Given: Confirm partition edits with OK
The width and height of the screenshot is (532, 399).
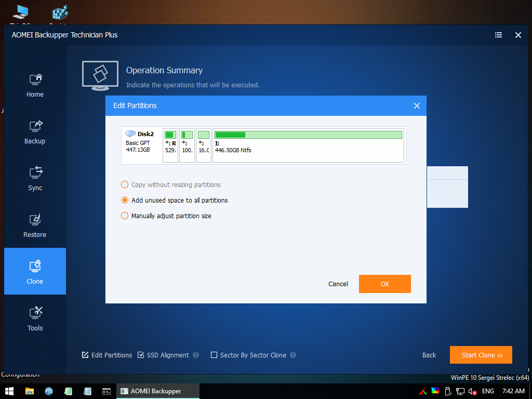Looking at the screenshot, I should (385, 284).
